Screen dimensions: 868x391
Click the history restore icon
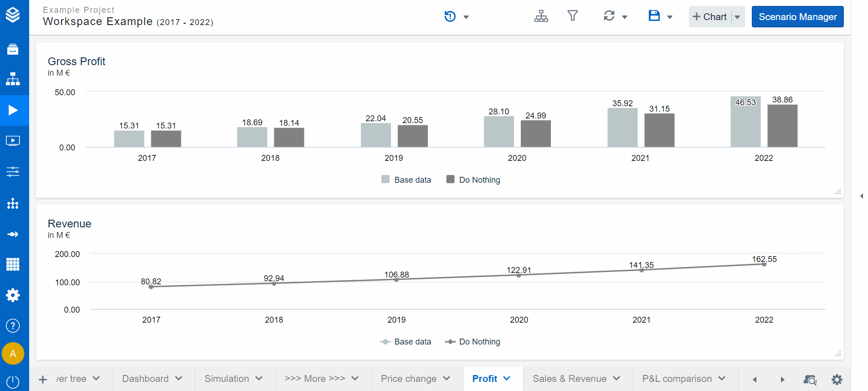pos(450,17)
